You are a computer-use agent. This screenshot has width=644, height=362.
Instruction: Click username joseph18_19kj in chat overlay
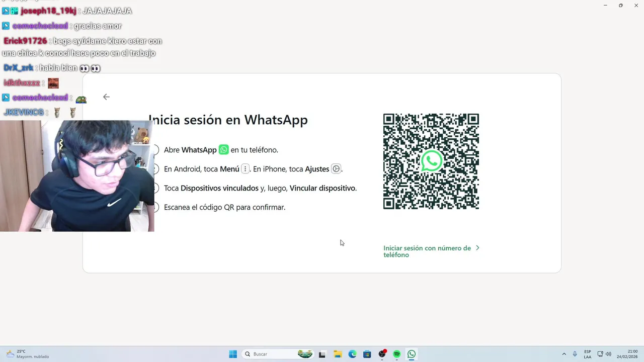tap(48, 11)
